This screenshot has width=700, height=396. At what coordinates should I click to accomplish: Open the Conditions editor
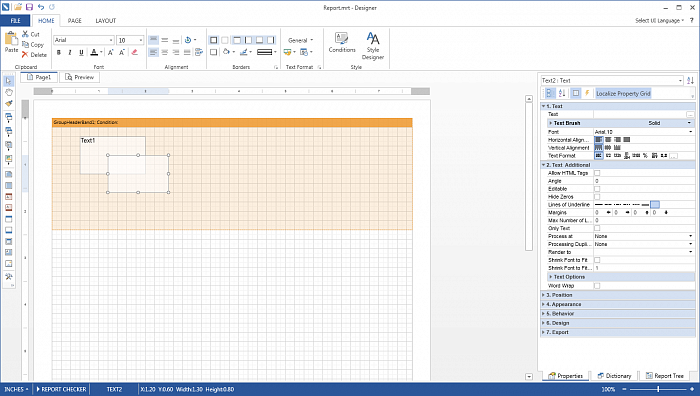point(342,43)
